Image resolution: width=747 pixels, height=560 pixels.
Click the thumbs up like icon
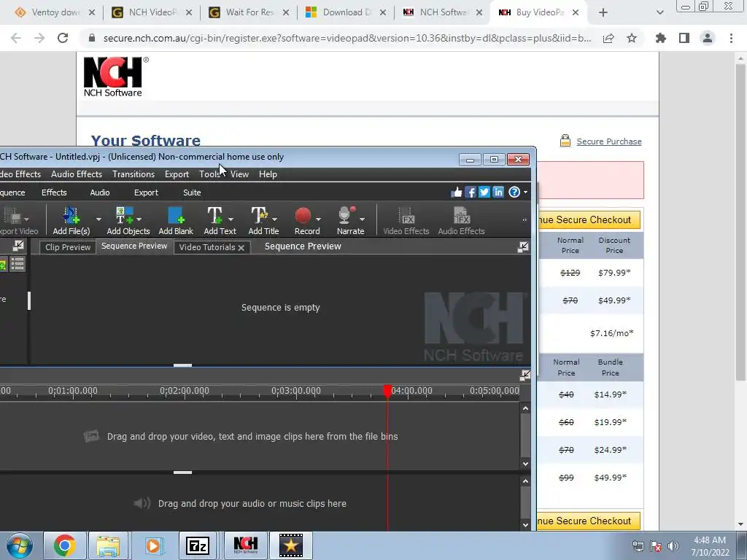click(x=457, y=192)
